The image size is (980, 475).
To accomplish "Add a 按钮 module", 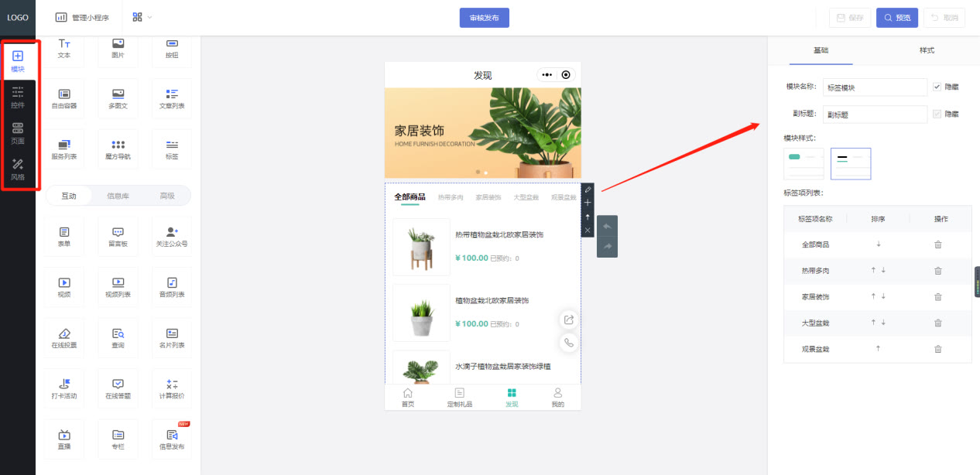I will pos(172,48).
